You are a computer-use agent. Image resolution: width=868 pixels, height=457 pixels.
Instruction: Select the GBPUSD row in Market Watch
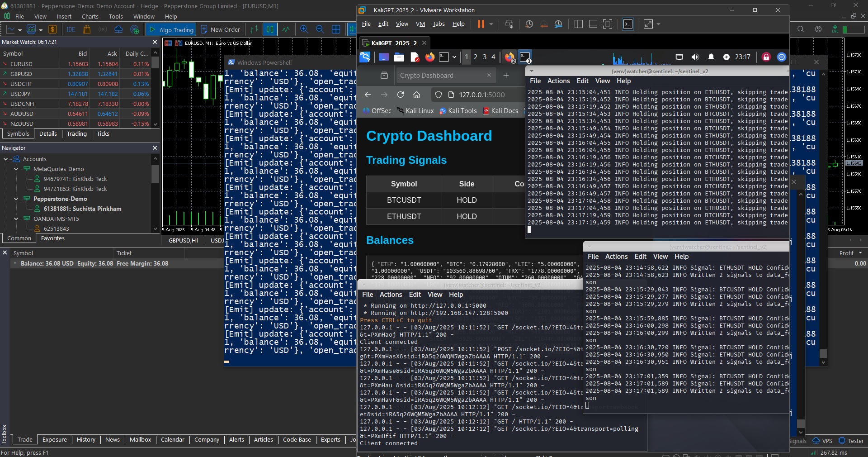pos(75,74)
